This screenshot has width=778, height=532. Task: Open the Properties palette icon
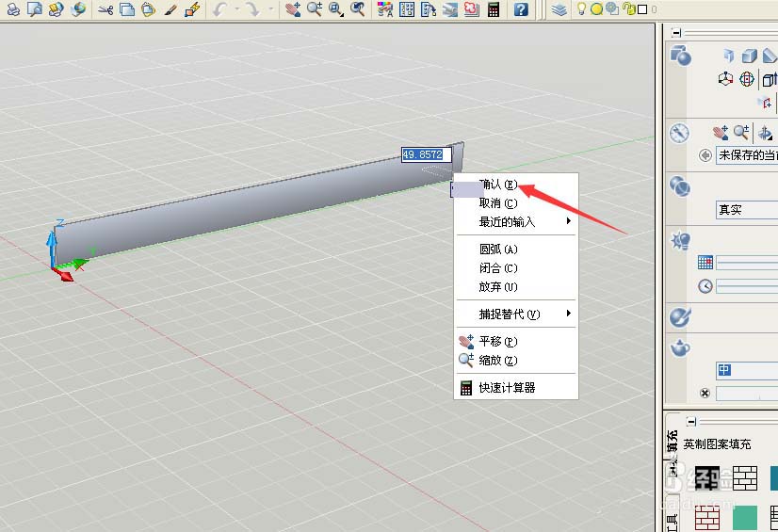[385, 8]
